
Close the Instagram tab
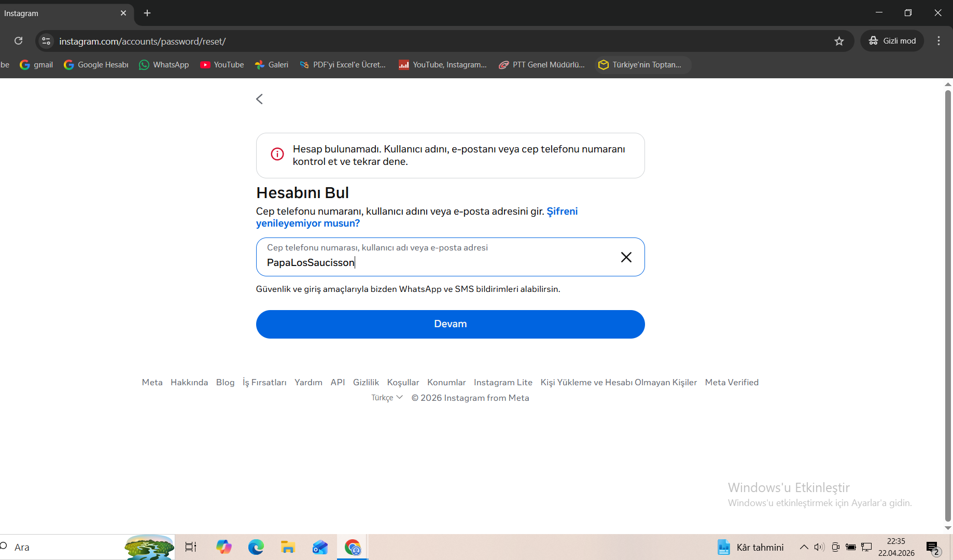click(x=123, y=13)
